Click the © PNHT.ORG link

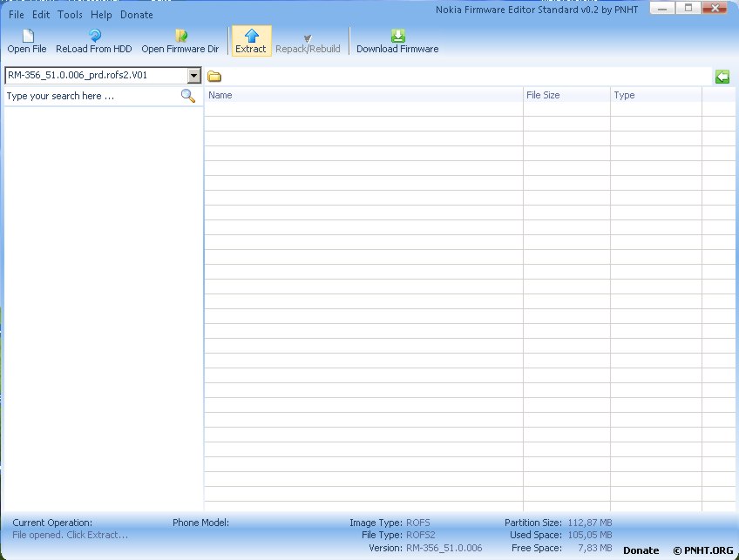(x=702, y=550)
